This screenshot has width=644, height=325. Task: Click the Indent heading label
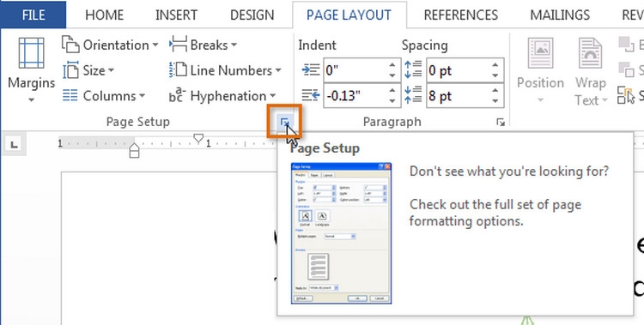click(x=317, y=45)
